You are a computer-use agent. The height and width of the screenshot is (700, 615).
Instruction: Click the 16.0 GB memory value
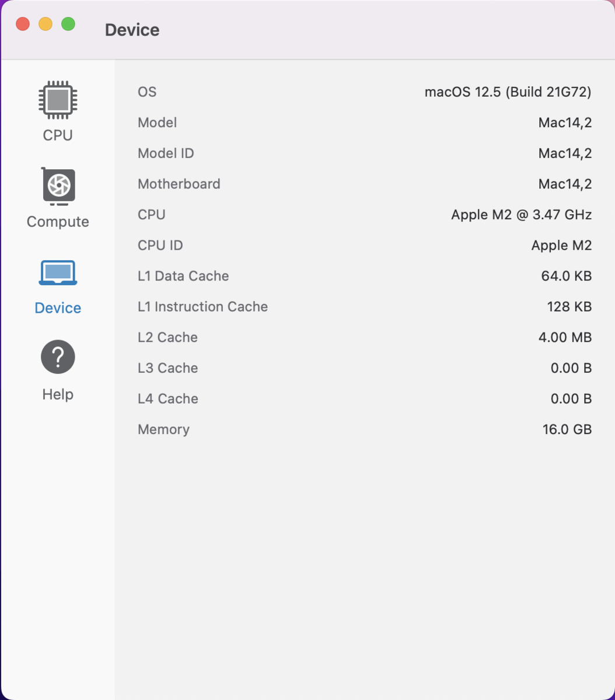pyautogui.click(x=567, y=429)
